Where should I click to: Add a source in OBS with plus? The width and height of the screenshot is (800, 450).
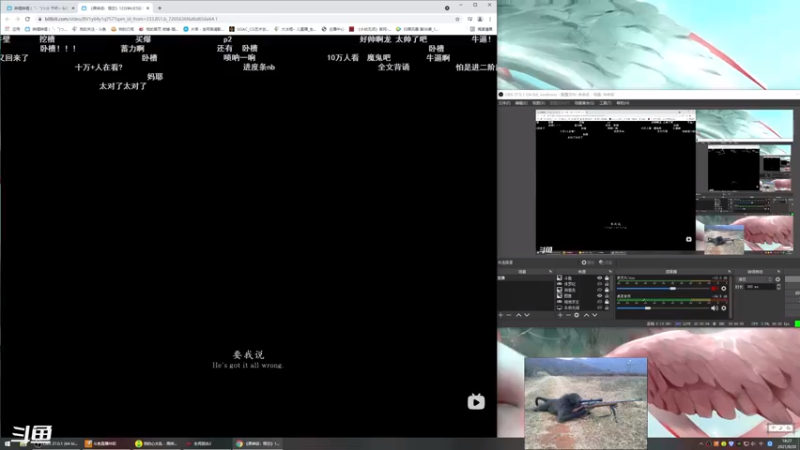(x=560, y=315)
